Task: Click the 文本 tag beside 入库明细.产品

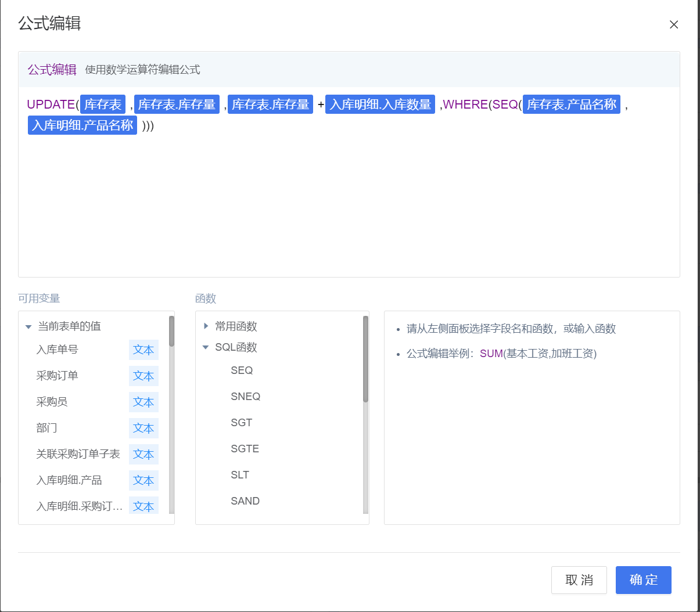Action: 143,481
